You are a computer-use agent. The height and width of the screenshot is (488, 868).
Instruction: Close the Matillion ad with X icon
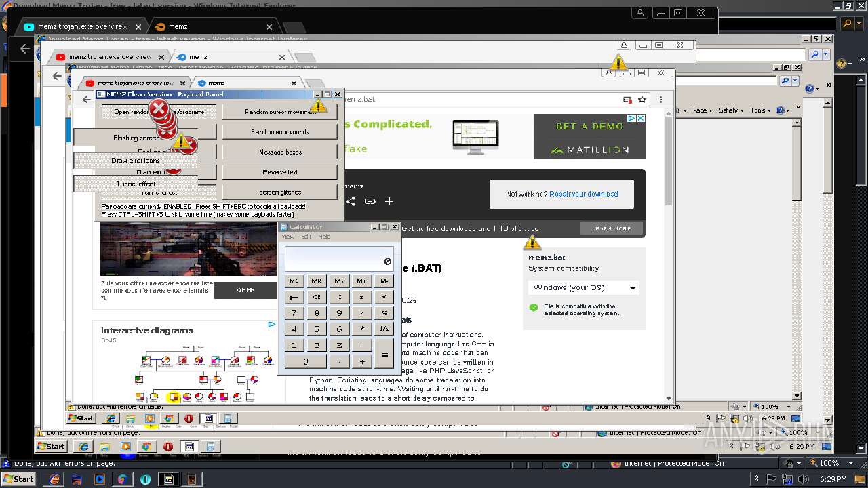click(x=640, y=118)
